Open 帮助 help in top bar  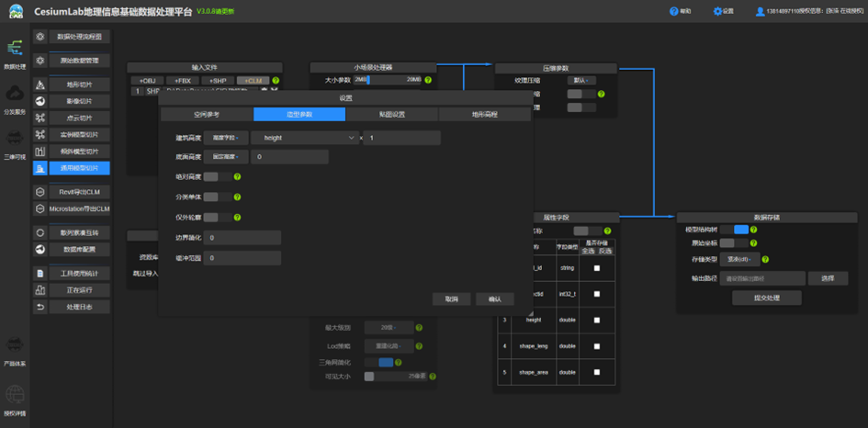coord(680,11)
